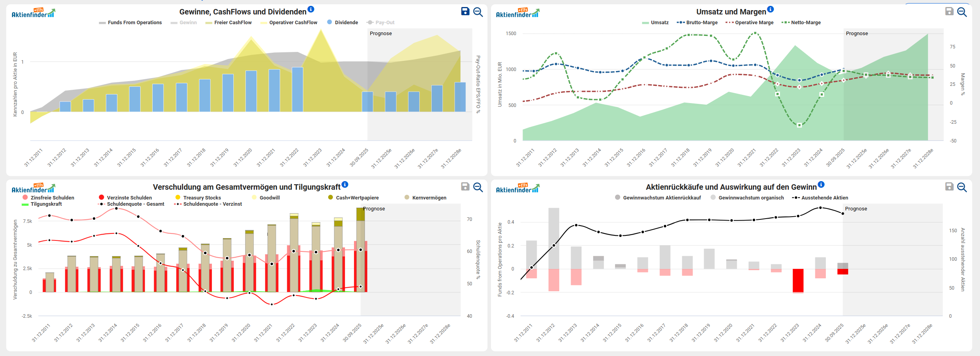Zoom out the Gewinne CashFlows chart
The width and height of the screenshot is (980, 356).
(x=478, y=12)
